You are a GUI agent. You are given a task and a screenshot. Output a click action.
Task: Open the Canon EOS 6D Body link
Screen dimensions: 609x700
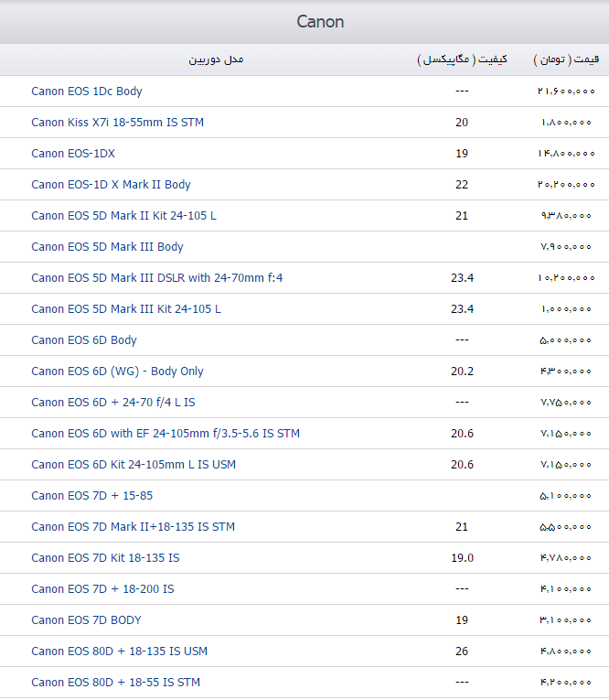coord(84,340)
